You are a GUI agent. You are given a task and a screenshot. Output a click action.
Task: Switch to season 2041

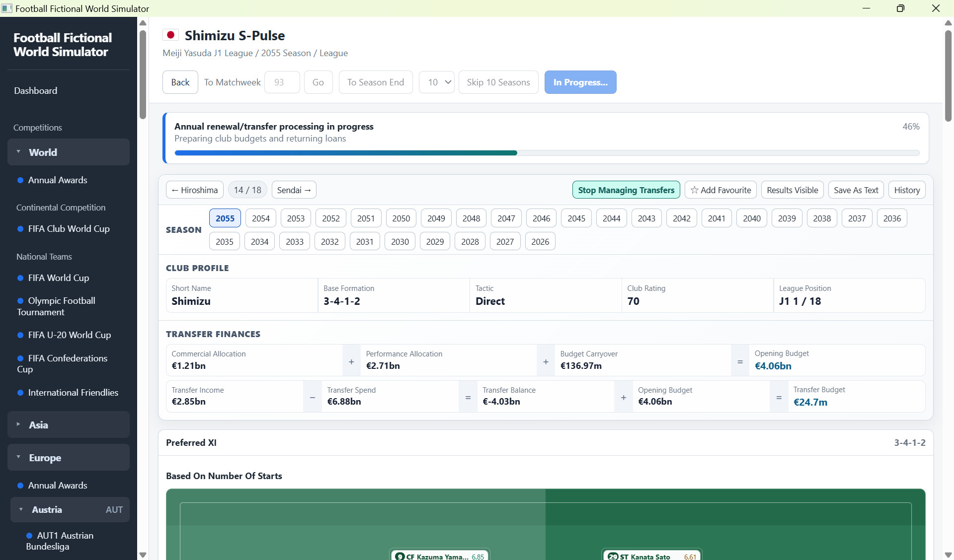point(716,218)
